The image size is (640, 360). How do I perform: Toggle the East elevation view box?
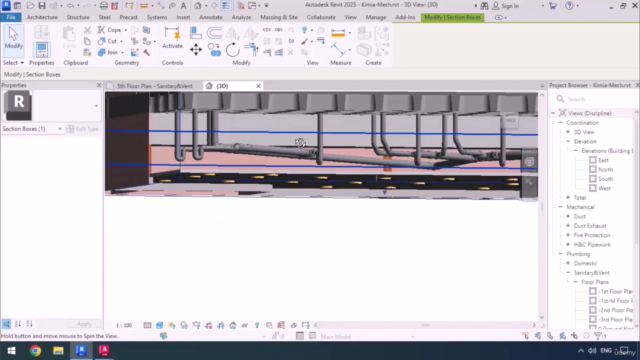[x=593, y=160]
